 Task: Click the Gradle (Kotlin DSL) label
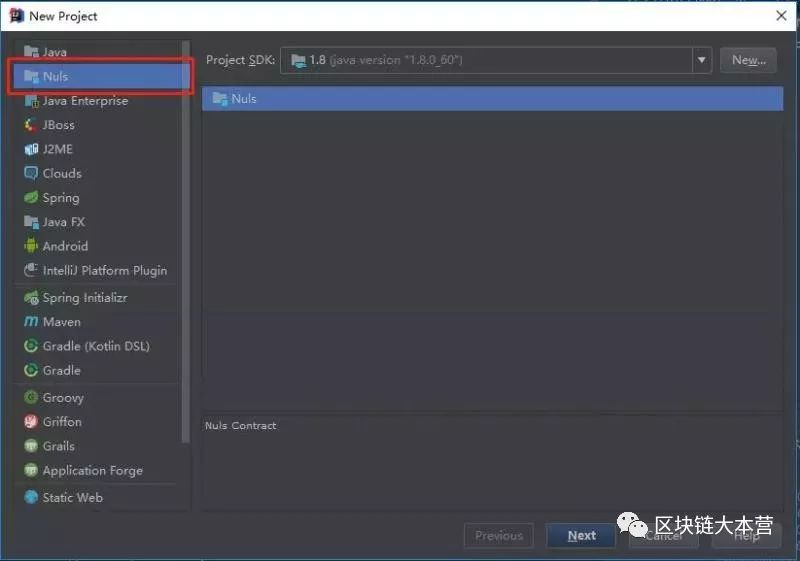click(x=96, y=346)
